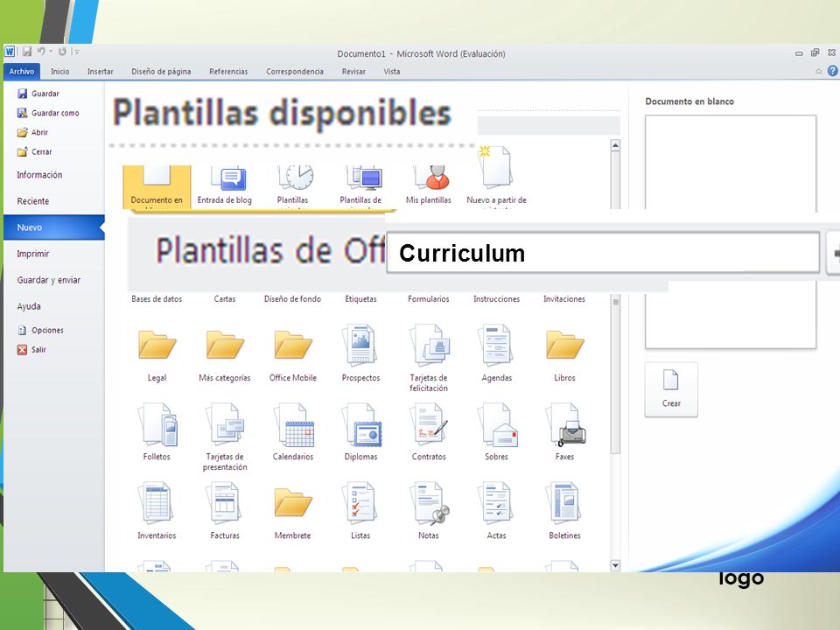
Task: Select Nuevo in the backstage menu
Action: tap(53, 227)
